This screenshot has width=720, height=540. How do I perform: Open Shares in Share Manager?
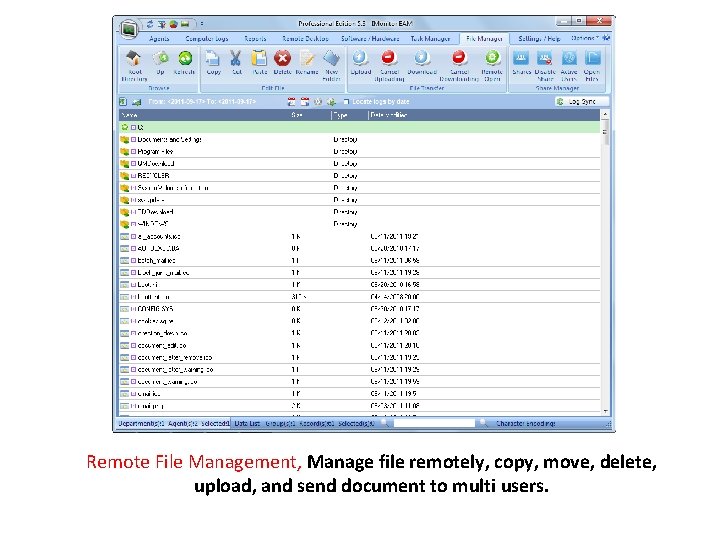(x=521, y=62)
